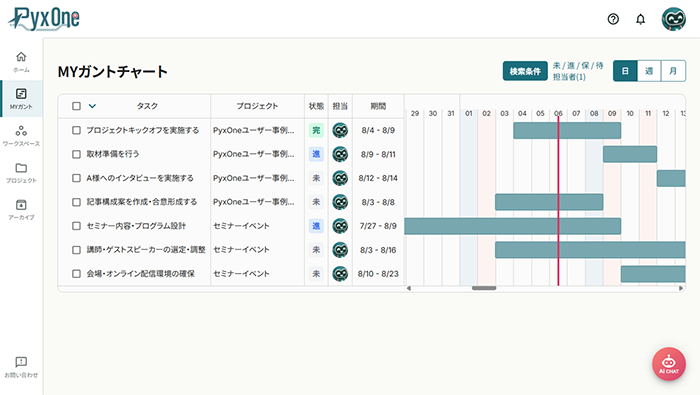The width and height of the screenshot is (700, 395).
Task: Open the user profile avatar in the header
Action: click(674, 19)
